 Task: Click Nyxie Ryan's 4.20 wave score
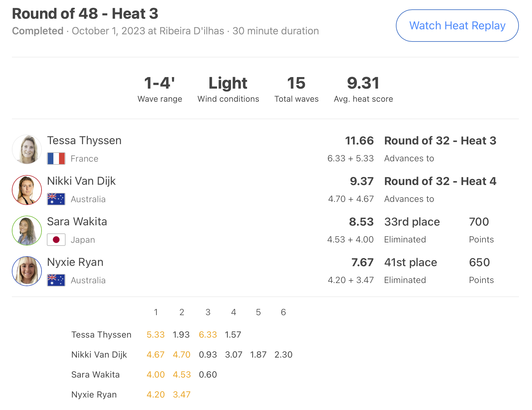click(156, 395)
